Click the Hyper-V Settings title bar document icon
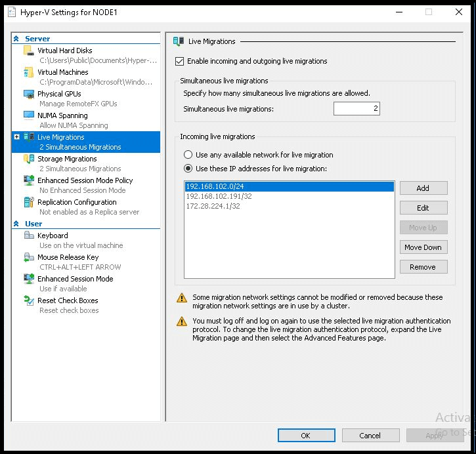The width and height of the screenshot is (476, 454). point(12,12)
